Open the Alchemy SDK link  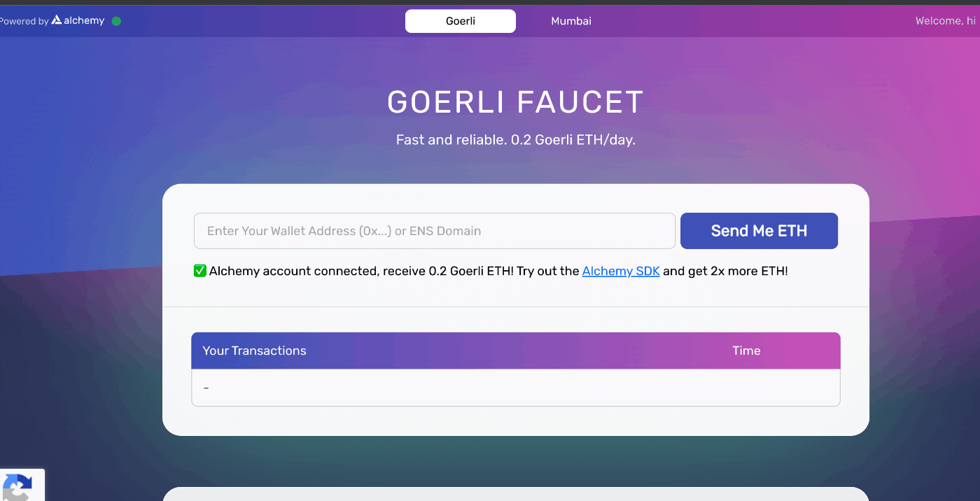(621, 271)
